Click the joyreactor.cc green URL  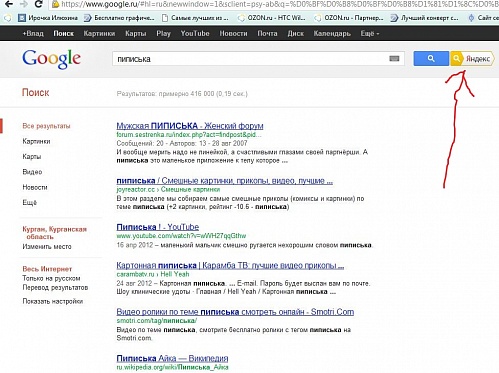click(168, 190)
